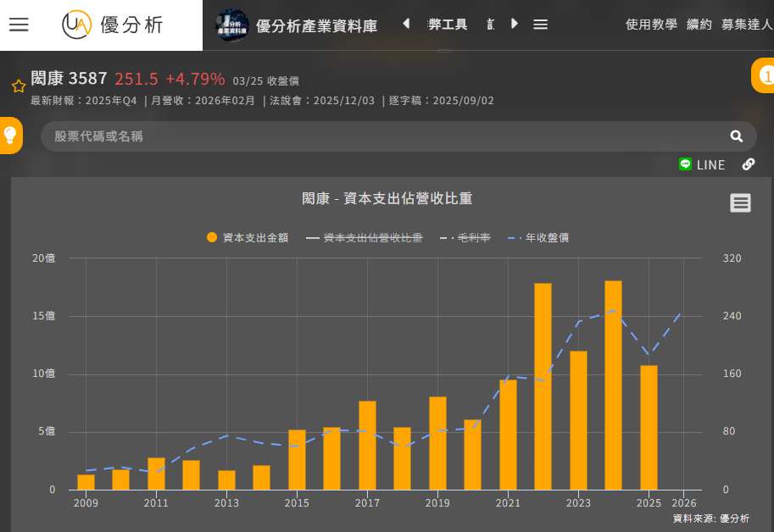Image resolution: width=774 pixels, height=532 pixels.
Task: Copy the page link with the chain icon
Action: (x=749, y=164)
